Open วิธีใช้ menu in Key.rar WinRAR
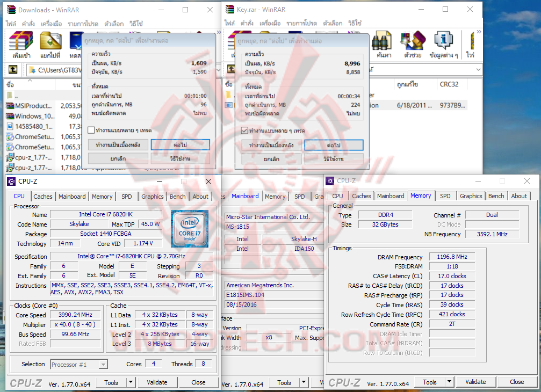541x392 pixels. click(x=355, y=23)
